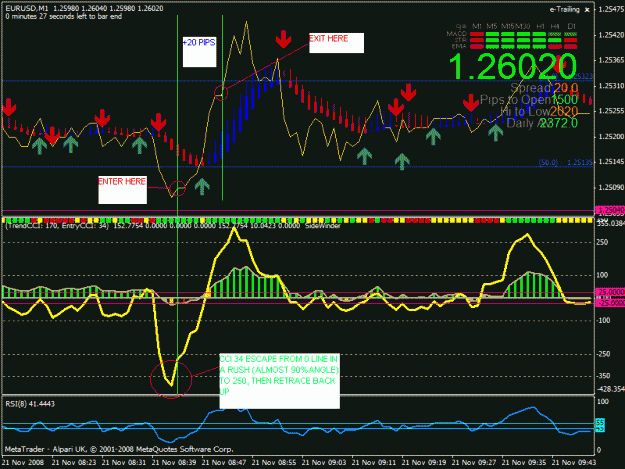Screen dimensions: 625x469
Task: Click the 1.25475 price axis label
Action: pyautogui.click(x=610, y=10)
